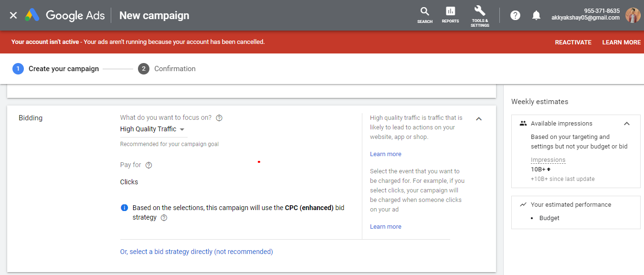Open the Impressions link under Weekly estimates
This screenshot has height=275, width=644.
tap(548, 159)
